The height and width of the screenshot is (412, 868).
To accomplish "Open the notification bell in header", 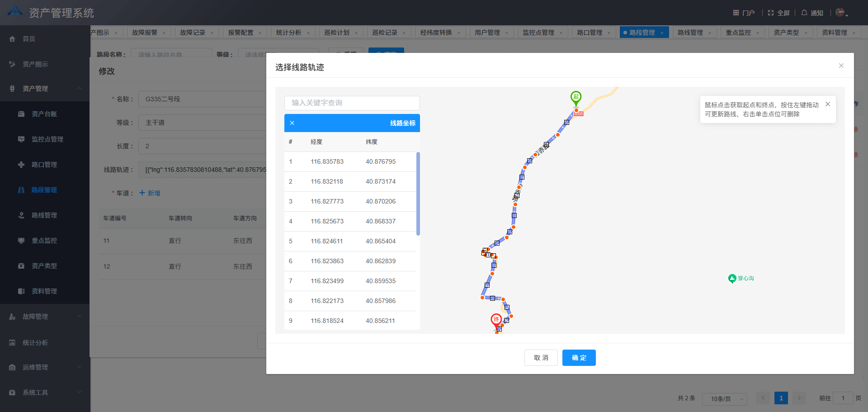I will (x=804, y=13).
